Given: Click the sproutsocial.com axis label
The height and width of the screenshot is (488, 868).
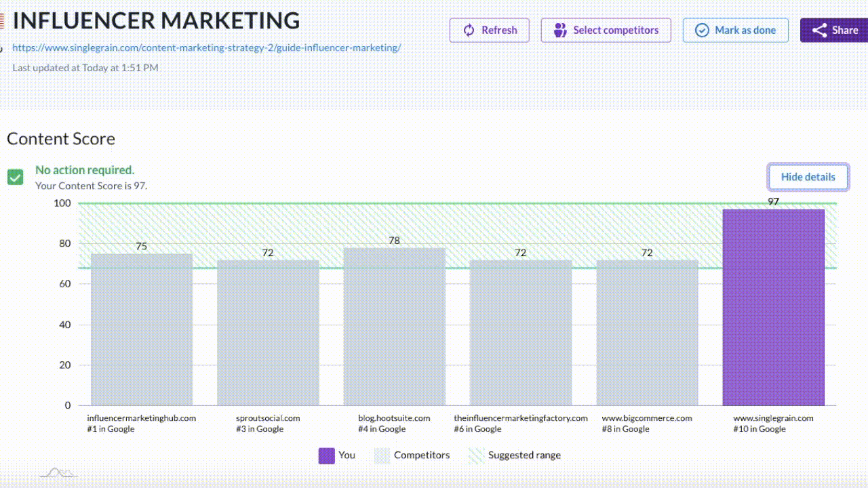Looking at the screenshot, I should tap(268, 418).
